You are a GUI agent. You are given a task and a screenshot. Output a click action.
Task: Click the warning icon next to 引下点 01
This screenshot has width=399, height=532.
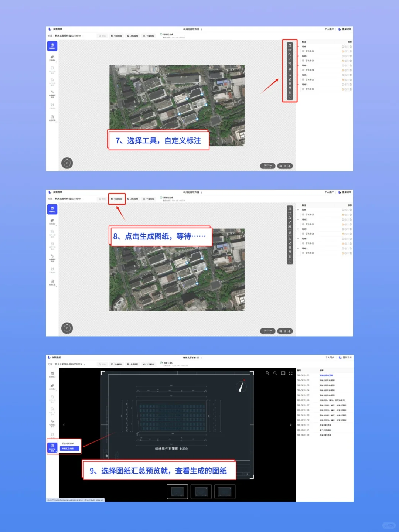click(343, 61)
